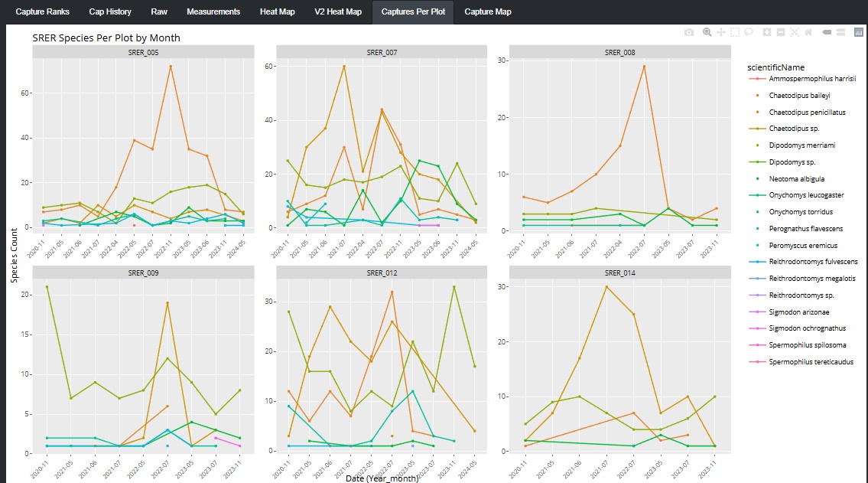
Task: Toggle show closest data on hover
Action: coord(826,32)
